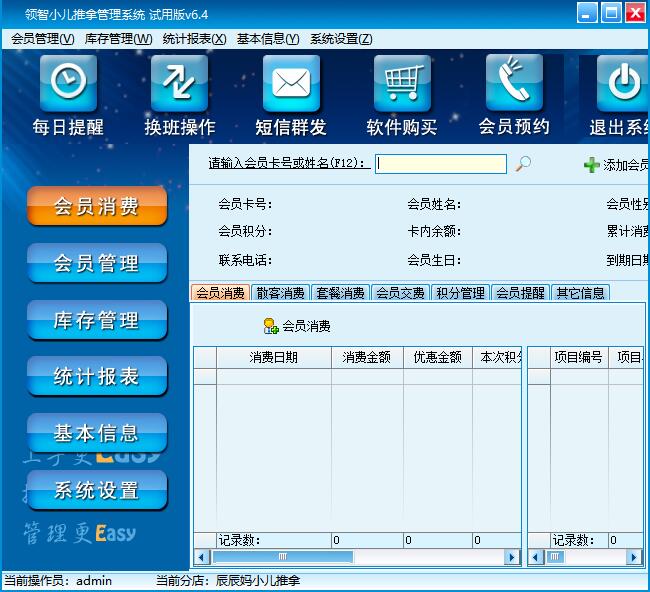Screen dimensions: 650x592
Task: Open the 换班操作 shift-change icon
Action: (x=179, y=83)
